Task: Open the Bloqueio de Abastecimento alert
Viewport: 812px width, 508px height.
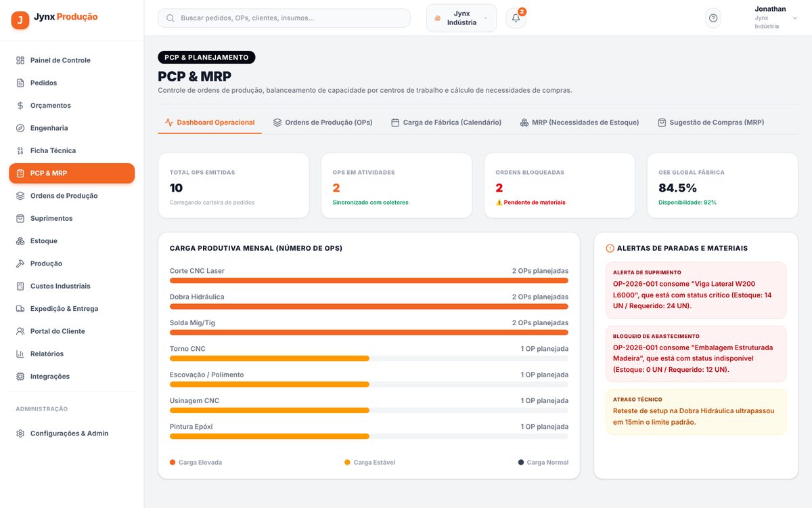Action: point(696,354)
